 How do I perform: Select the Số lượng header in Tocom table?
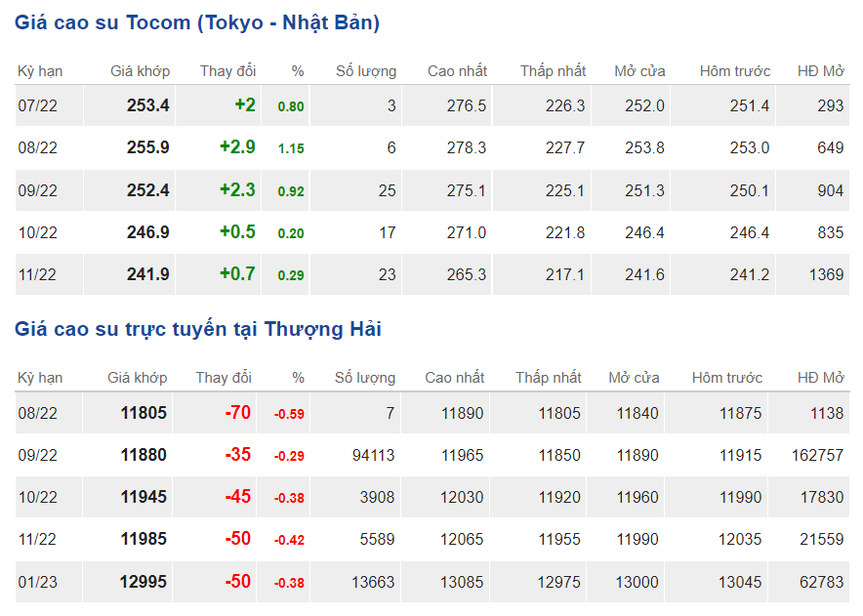[365, 71]
